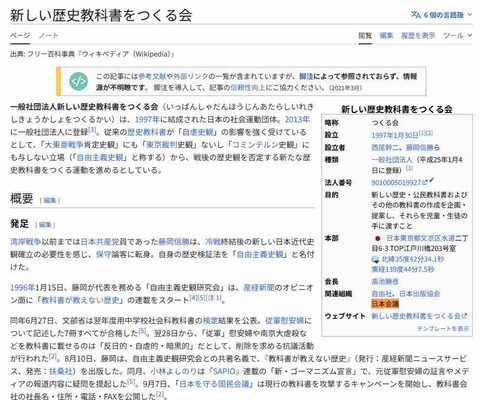Edit the 概要 section
Viewport: 480px width, 400px height.
point(50,200)
